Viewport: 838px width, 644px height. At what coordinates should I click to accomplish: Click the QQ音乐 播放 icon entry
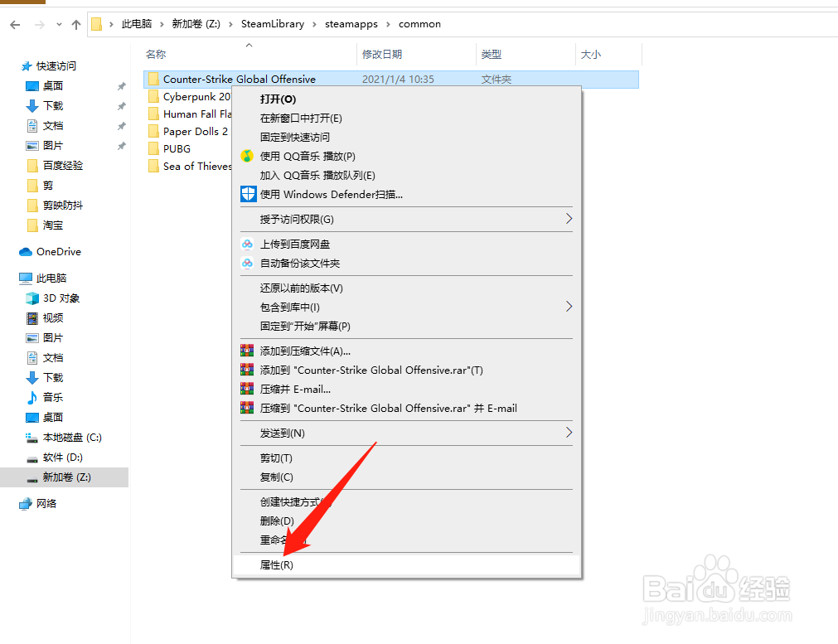[247, 156]
